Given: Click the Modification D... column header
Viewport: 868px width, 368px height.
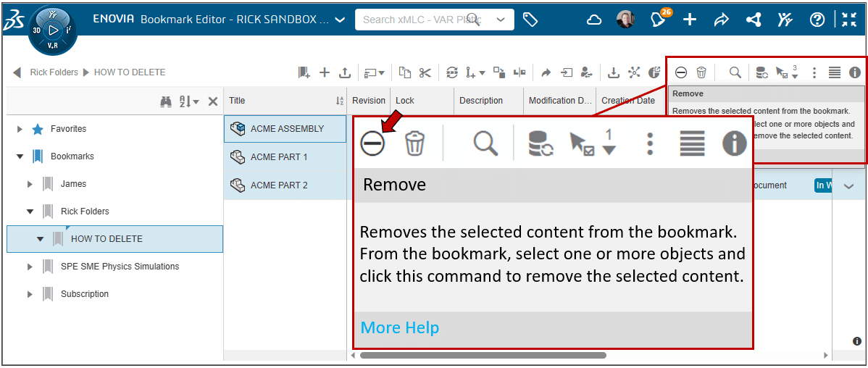Looking at the screenshot, I should point(559,101).
